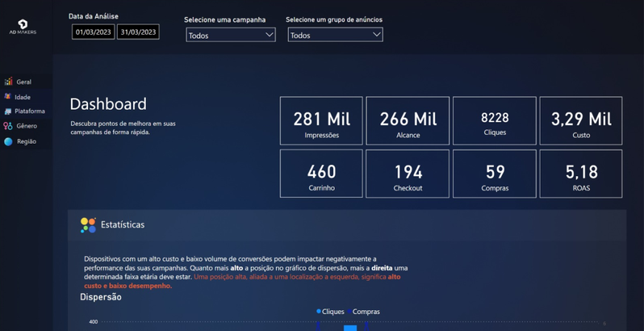Image resolution: width=644 pixels, height=331 pixels.
Task: Click the Compras legend entry
Action: [x=366, y=312]
